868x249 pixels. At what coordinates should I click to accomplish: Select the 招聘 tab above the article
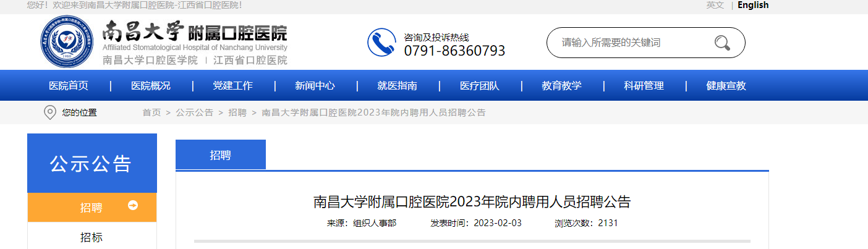click(221, 154)
